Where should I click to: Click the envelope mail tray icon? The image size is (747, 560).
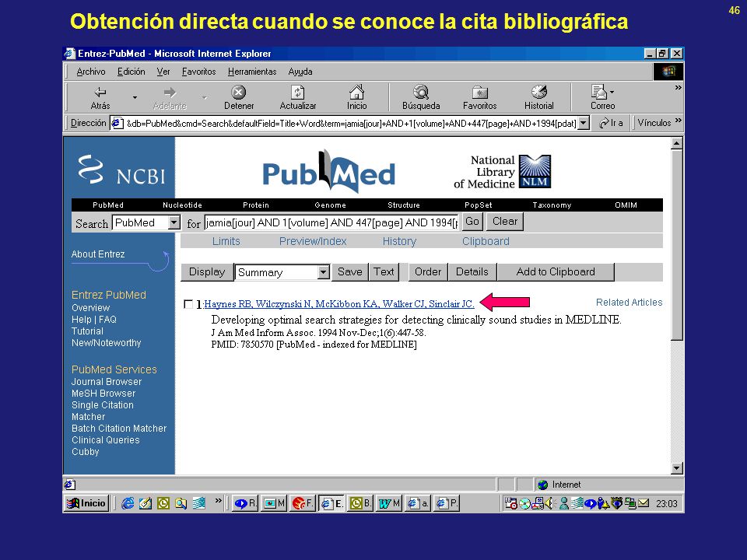click(x=644, y=503)
